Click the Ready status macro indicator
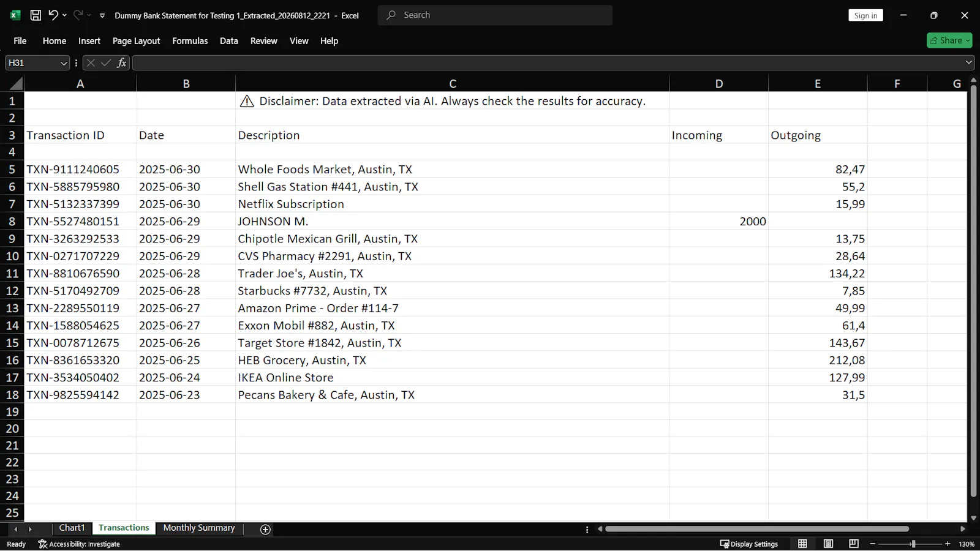This screenshot has height=551, width=980. coord(16,544)
